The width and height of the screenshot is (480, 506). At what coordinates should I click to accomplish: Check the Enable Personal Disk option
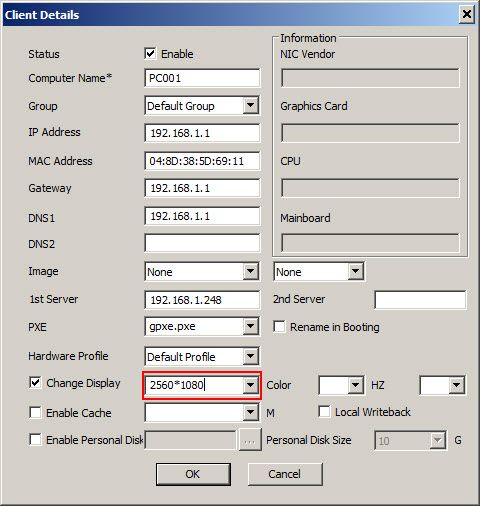(35, 439)
